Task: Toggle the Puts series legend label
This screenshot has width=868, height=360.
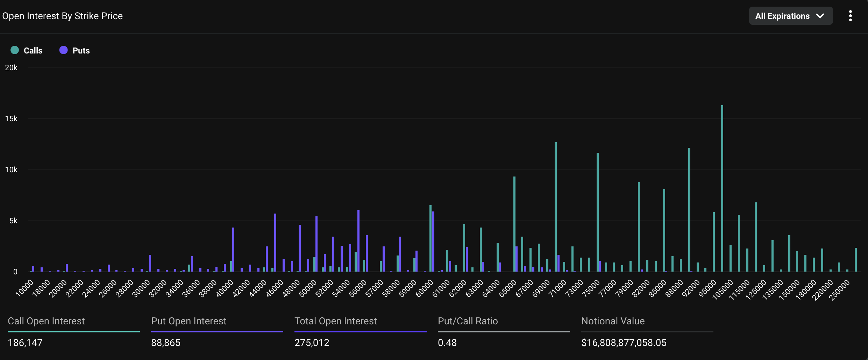Action: click(81, 51)
